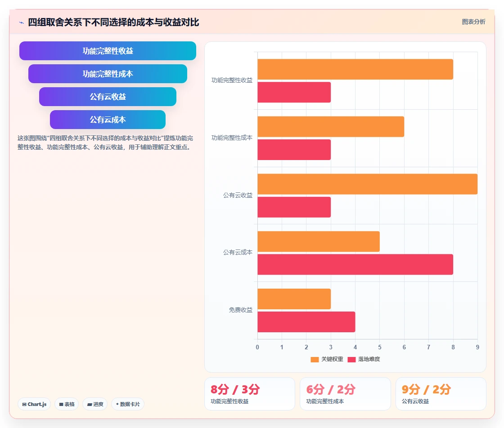Click the 功能完整性收益 y-axis label
The height and width of the screenshot is (428, 504).
point(232,80)
